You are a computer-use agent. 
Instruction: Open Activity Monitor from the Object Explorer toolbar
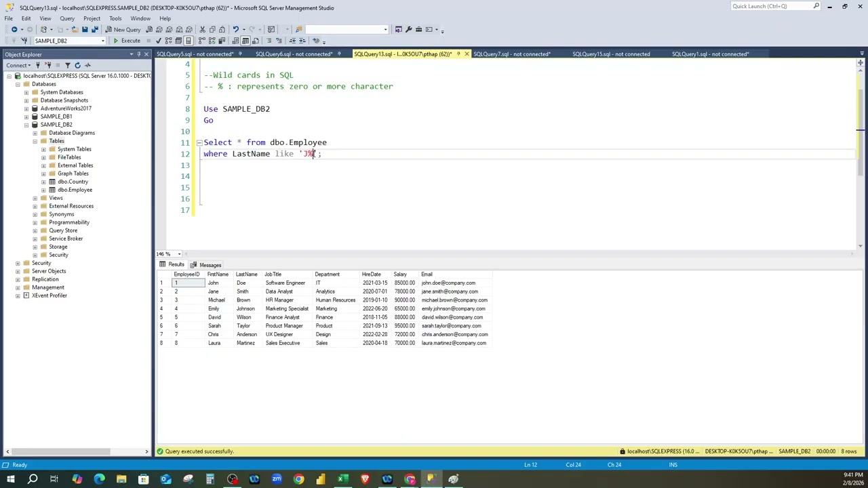pos(87,65)
